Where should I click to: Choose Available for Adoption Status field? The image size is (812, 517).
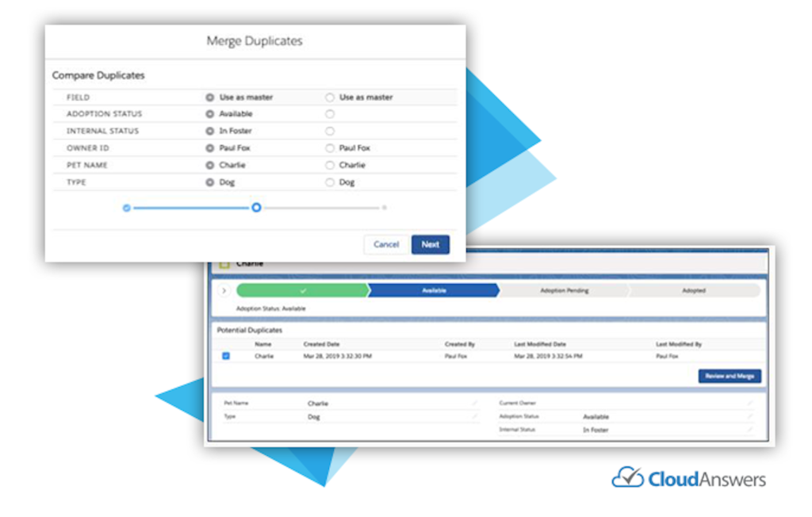pos(210,114)
